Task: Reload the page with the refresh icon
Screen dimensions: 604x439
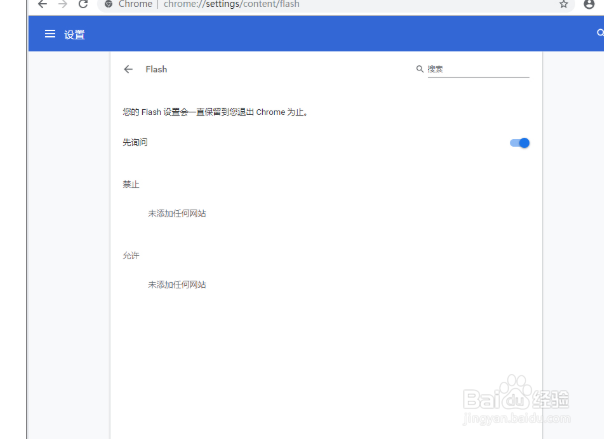Action: coord(83,4)
